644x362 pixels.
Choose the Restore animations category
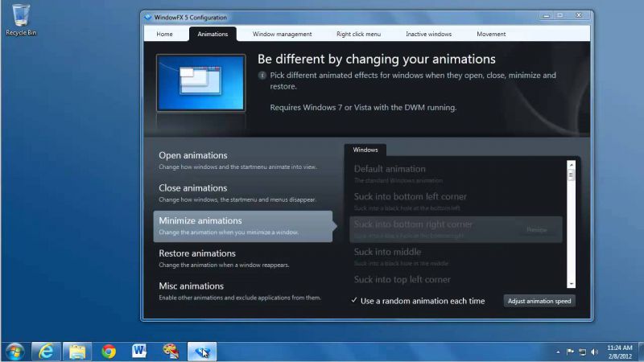click(x=243, y=258)
